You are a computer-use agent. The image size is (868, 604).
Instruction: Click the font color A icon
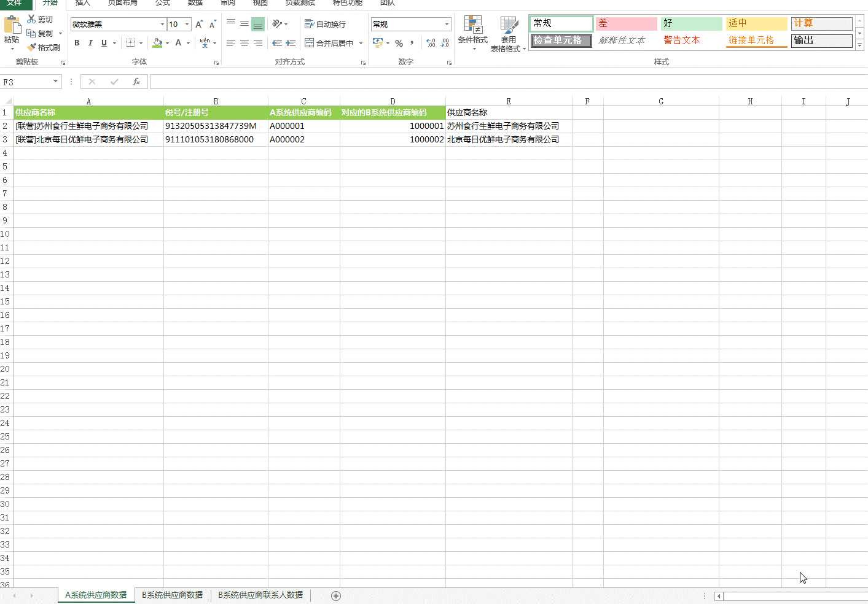(x=178, y=43)
